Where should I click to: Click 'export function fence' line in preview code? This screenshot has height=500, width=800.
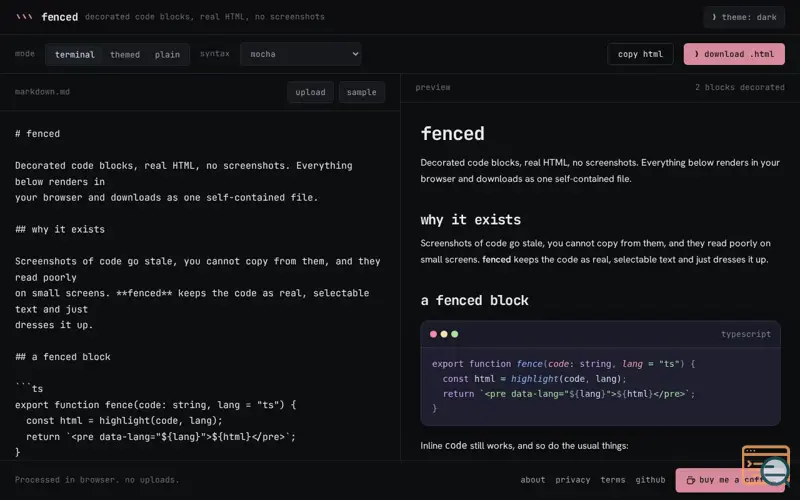563,364
